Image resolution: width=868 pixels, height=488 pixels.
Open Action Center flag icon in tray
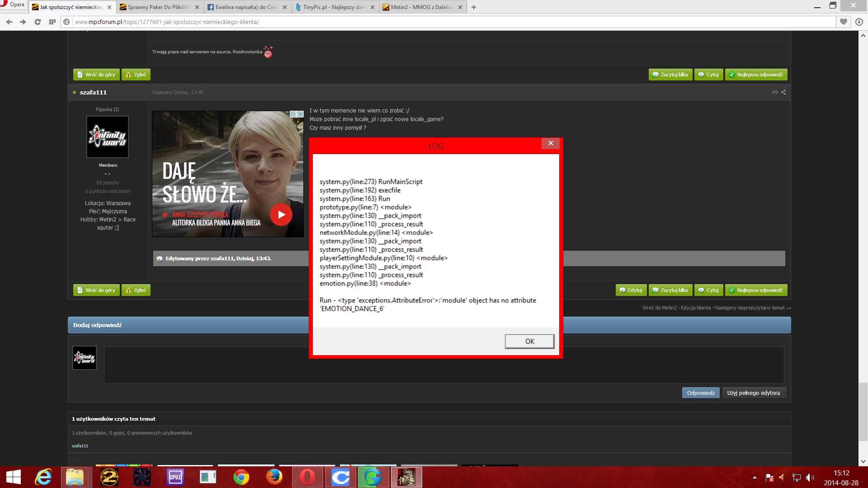[x=769, y=478]
